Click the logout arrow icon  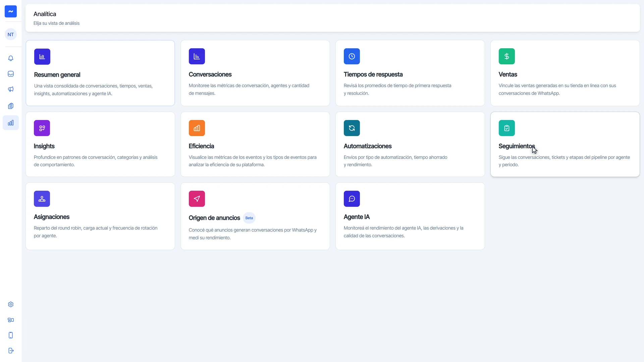pyautogui.click(x=11, y=351)
